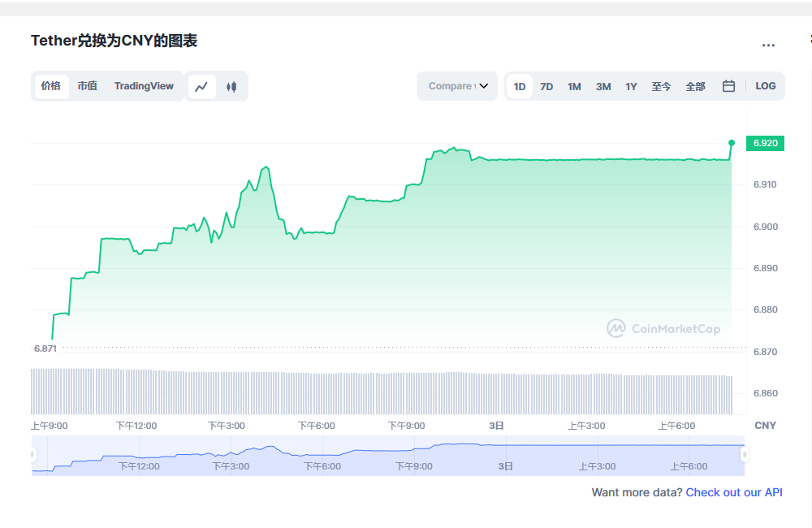Click the 6.880 axis label
The height and width of the screenshot is (528, 812).
[x=766, y=309]
